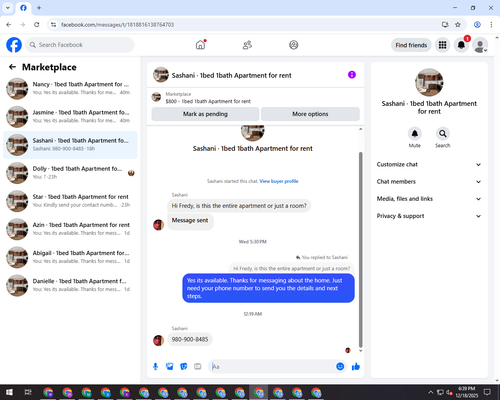Open More options for the listing
Screen dimensions: 500x400
(310, 114)
